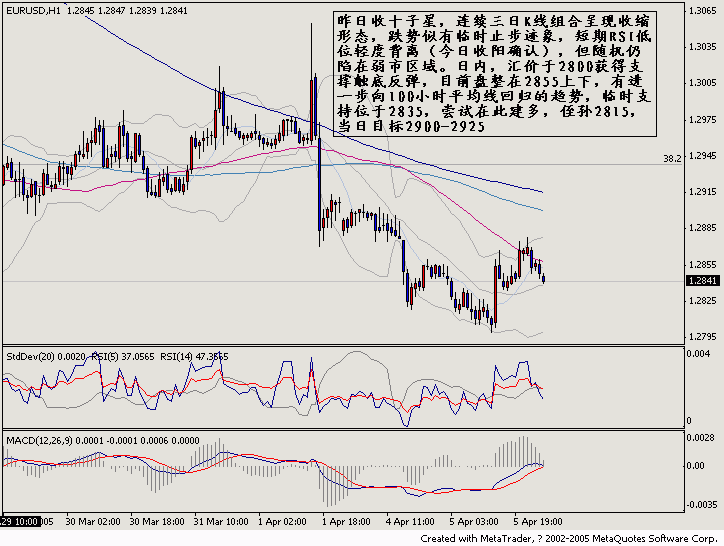
Task: Click the 1.3065 price axis label
Action: [x=703, y=11]
